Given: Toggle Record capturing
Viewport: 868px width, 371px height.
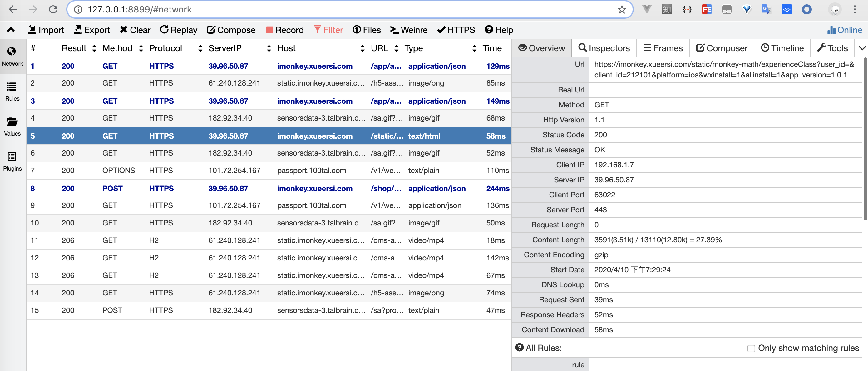Looking at the screenshot, I should (285, 30).
